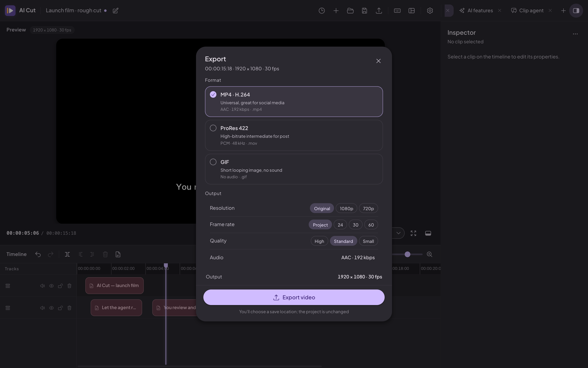Click the redo arrow in Timeline toolbar
588x368 pixels.
click(x=51, y=254)
